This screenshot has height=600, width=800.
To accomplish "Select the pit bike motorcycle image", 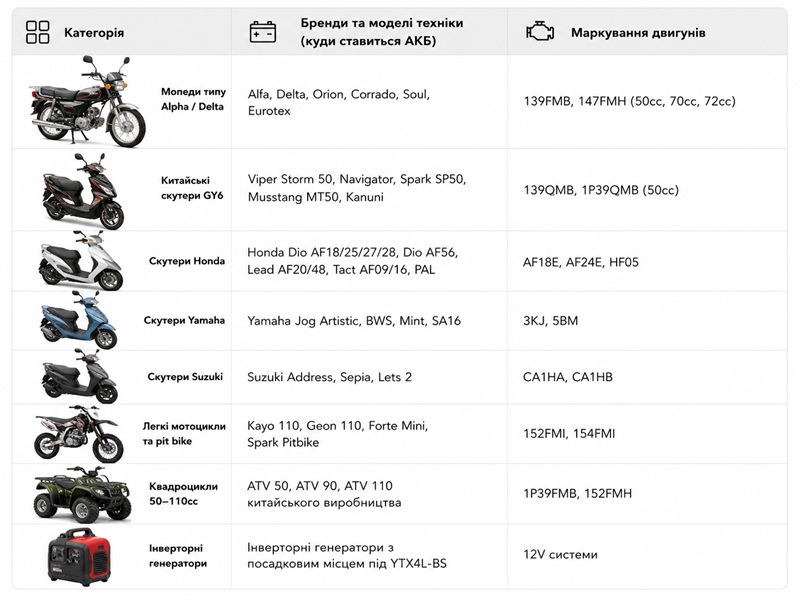I will (79, 434).
